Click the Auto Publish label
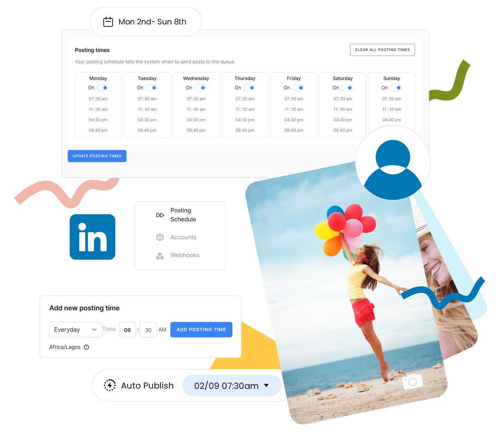 [x=147, y=385]
